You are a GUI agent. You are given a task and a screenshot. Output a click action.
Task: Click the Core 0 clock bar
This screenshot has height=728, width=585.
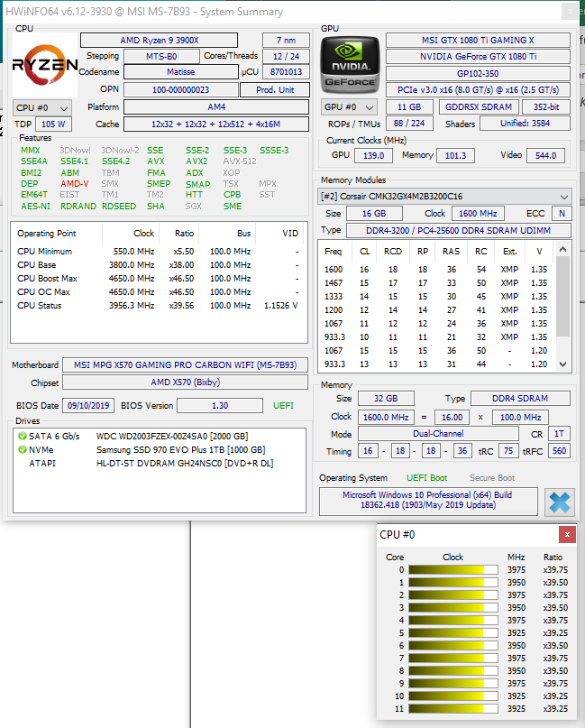click(x=453, y=569)
